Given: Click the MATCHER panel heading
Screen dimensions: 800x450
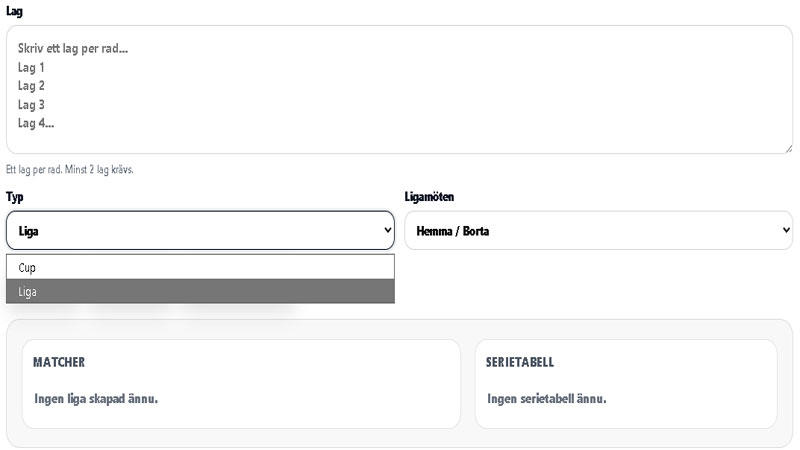Looking at the screenshot, I should (59, 362).
